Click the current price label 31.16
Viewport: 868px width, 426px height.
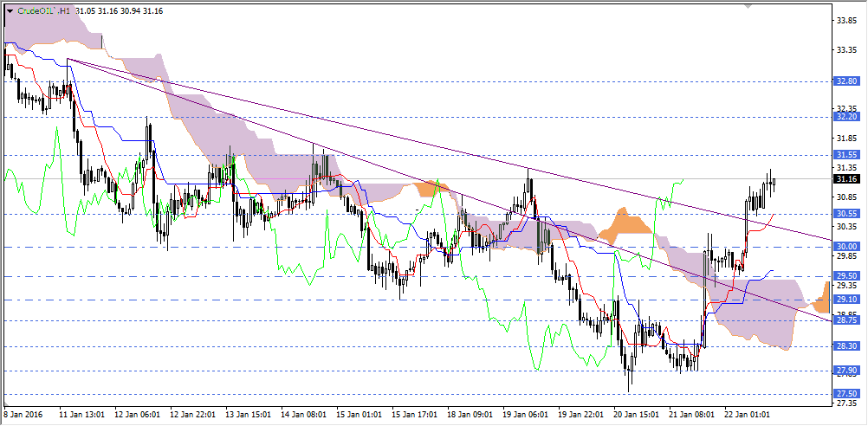pyautogui.click(x=845, y=179)
